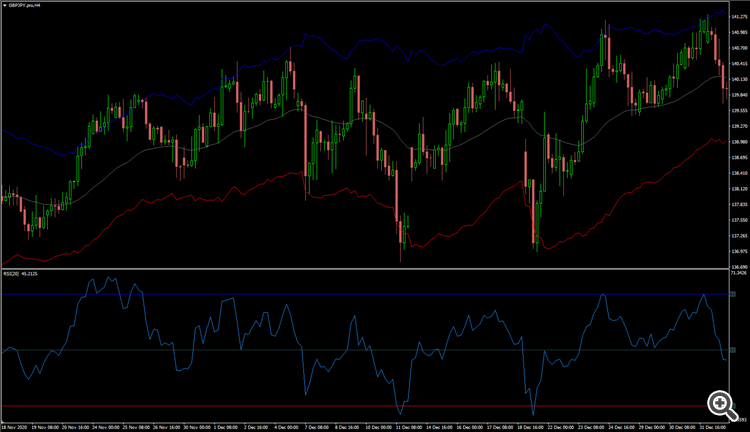
Task: Click the 136.690 price scale label
Action: point(739,267)
